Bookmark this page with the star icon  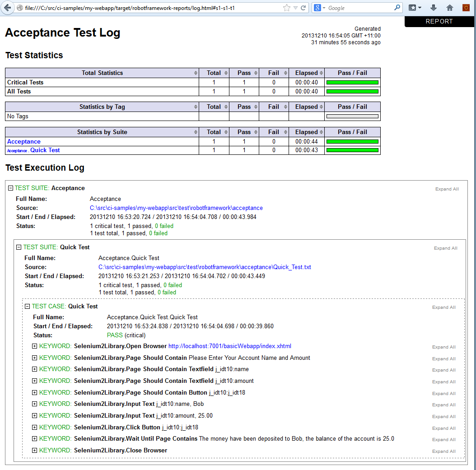pyautogui.click(x=287, y=8)
